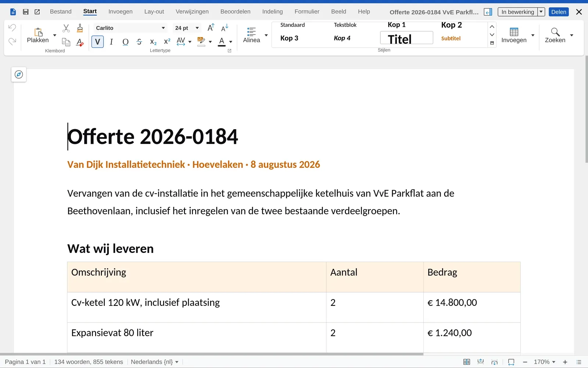Click the save document icon
588x368 pixels.
pyautogui.click(x=26, y=12)
